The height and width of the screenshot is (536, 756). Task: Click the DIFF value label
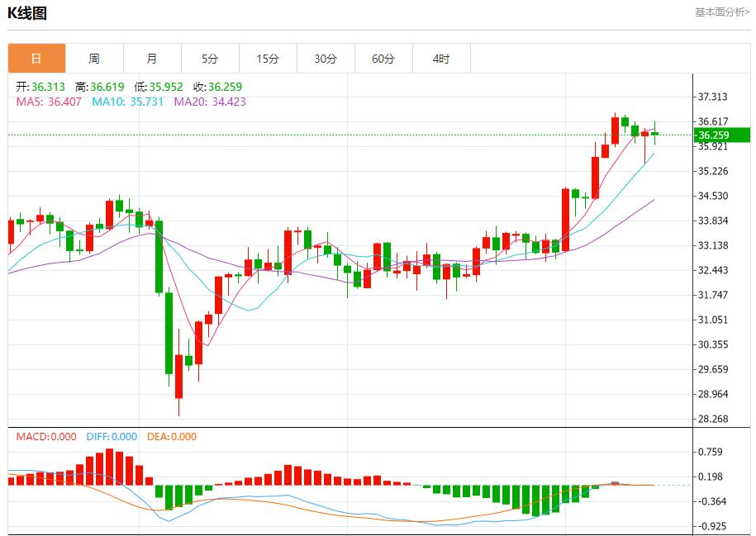pyautogui.click(x=112, y=437)
